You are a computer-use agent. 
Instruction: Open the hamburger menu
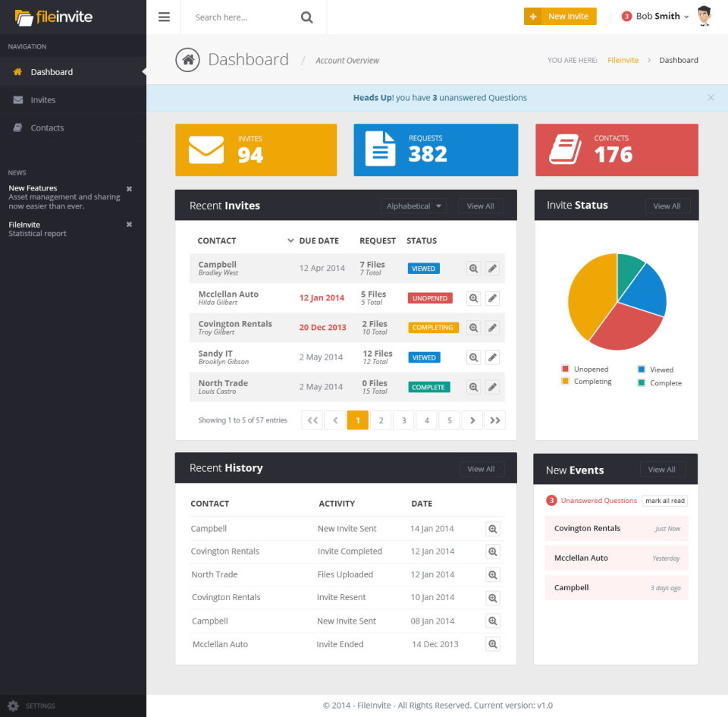[x=165, y=17]
